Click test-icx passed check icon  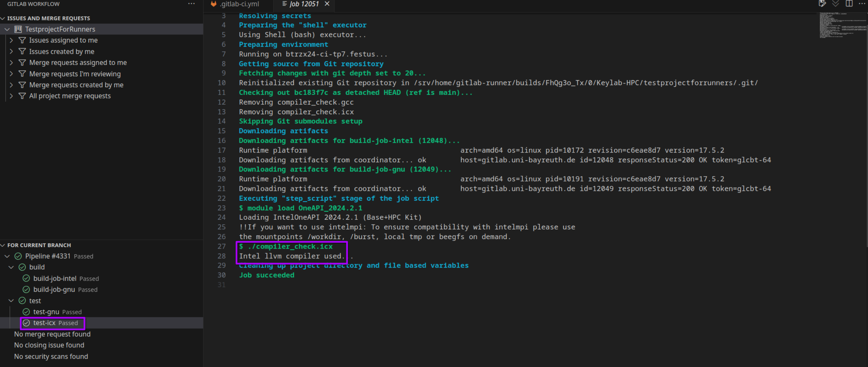pos(26,323)
